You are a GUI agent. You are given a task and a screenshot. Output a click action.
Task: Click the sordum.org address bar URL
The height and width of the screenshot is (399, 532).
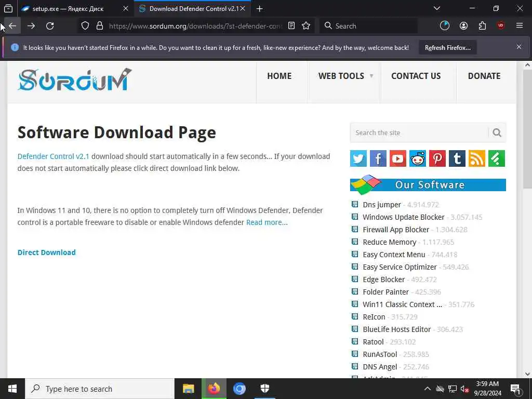(x=195, y=26)
